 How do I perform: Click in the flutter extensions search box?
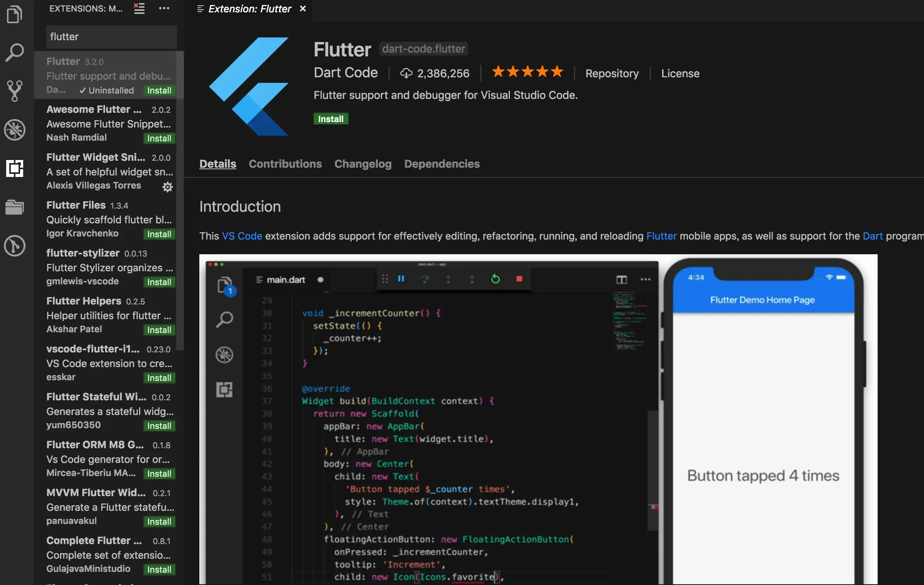tap(111, 37)
